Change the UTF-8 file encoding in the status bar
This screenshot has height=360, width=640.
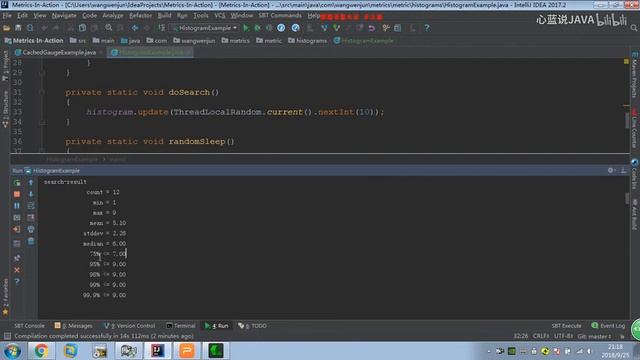coord(563,336)
